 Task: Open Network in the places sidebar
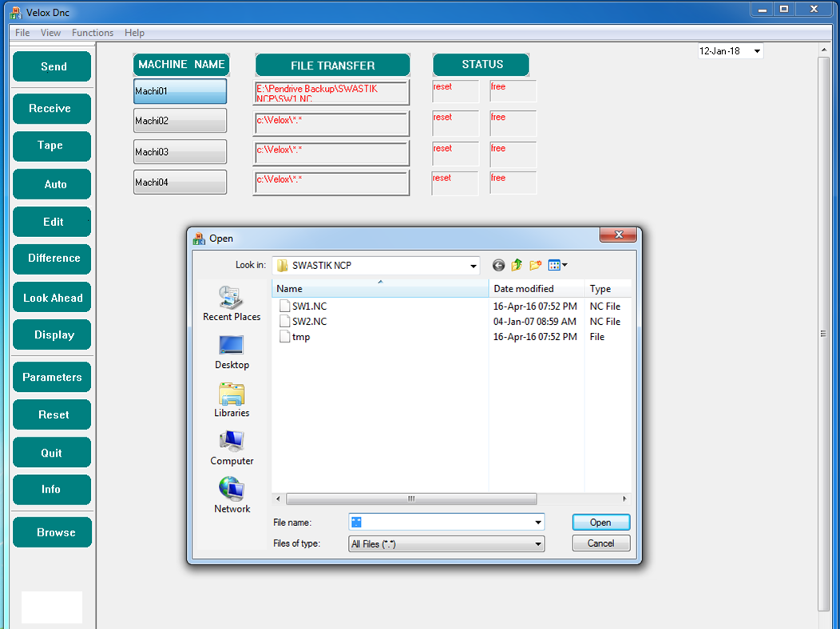[x=232, y=496]
